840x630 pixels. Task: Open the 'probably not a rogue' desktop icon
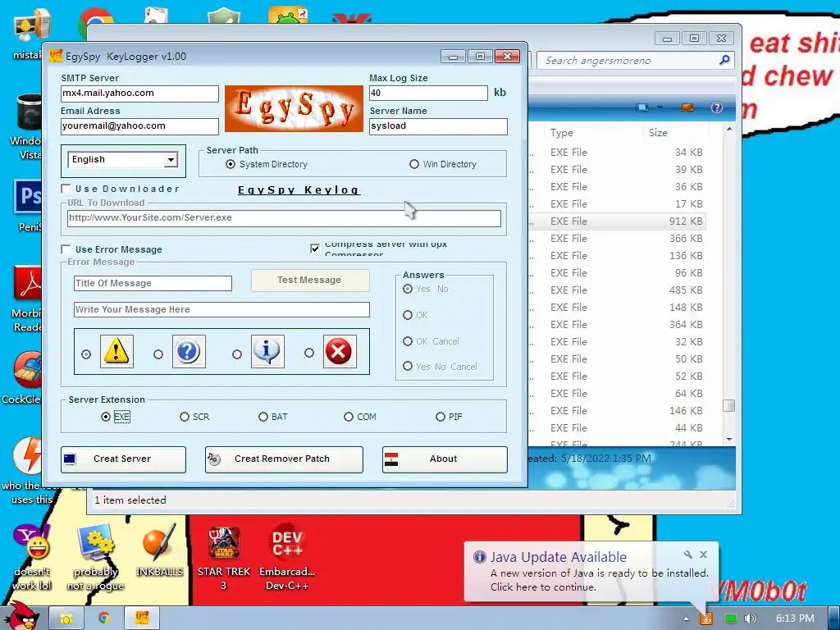(95, 557)
